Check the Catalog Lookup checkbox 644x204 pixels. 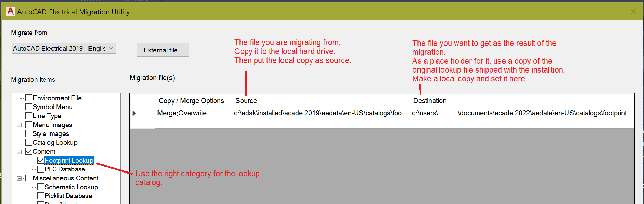29,142
